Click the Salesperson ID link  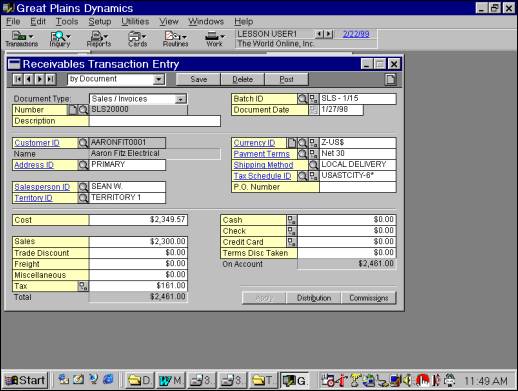42,187
